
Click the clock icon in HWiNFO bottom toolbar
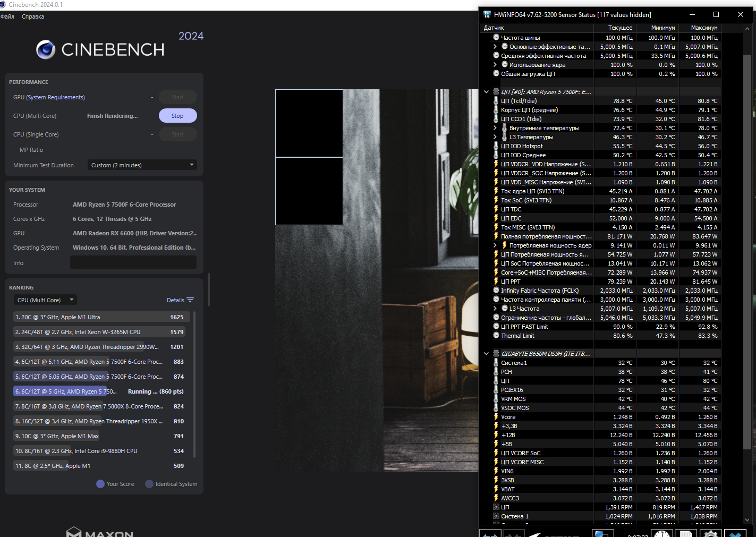pyautogui.click(x=661, y=533)
